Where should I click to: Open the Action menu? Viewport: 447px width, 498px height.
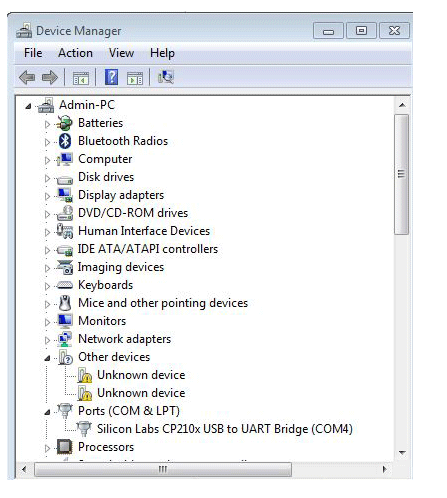[x=75, y=53]
